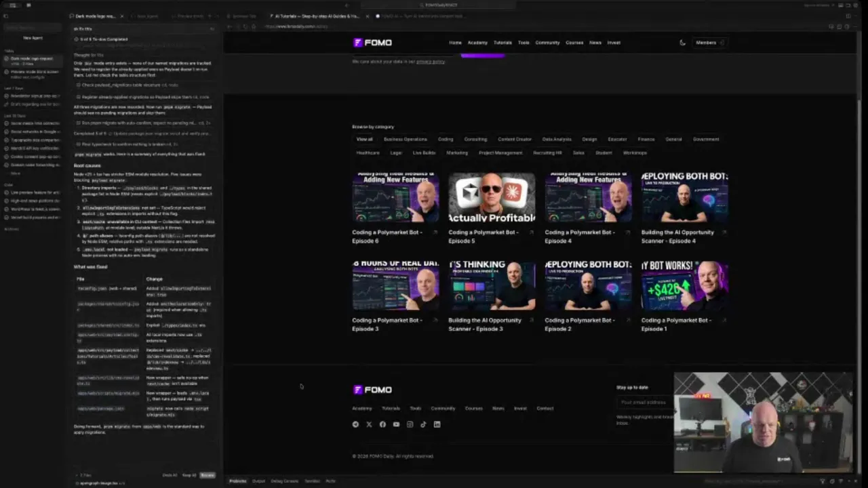The height and width of the screenshot is (488, 868).
Task: Close the Dark mode logo request tab
Action: pos(122,16)
